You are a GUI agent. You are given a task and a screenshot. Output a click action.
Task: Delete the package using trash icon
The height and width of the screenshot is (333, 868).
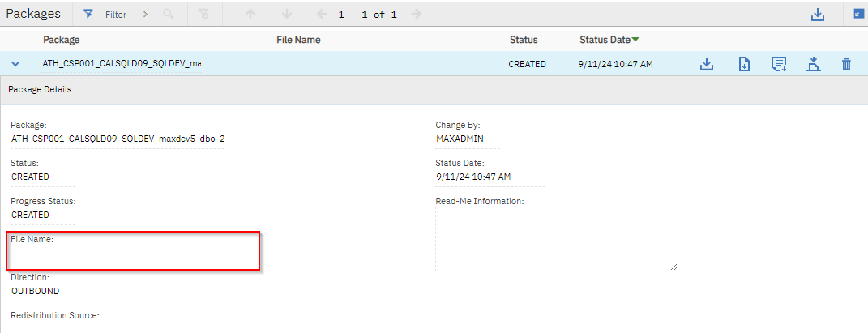pyautogui.click(x=846, y=64)
